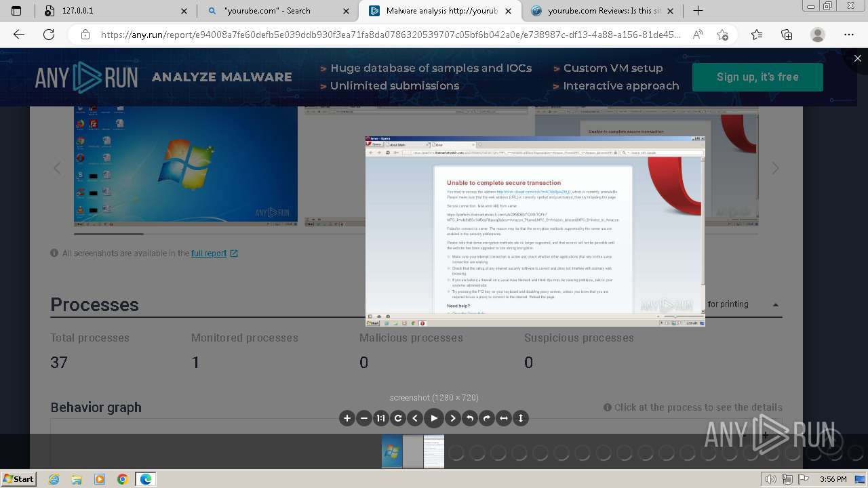Close the yourube.com Search tab
The width and height of the screenshot is (868, 488).
[347, 11]
